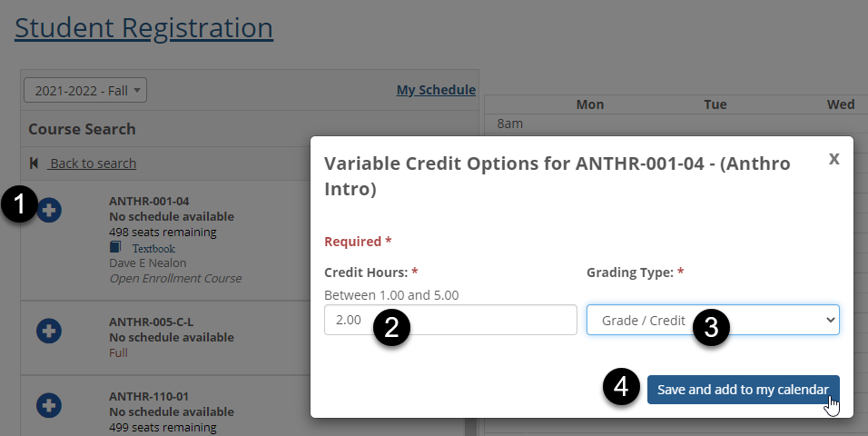
Task: Open the Textbook link for ANTHR-001-04
Action: click(153, 248)
